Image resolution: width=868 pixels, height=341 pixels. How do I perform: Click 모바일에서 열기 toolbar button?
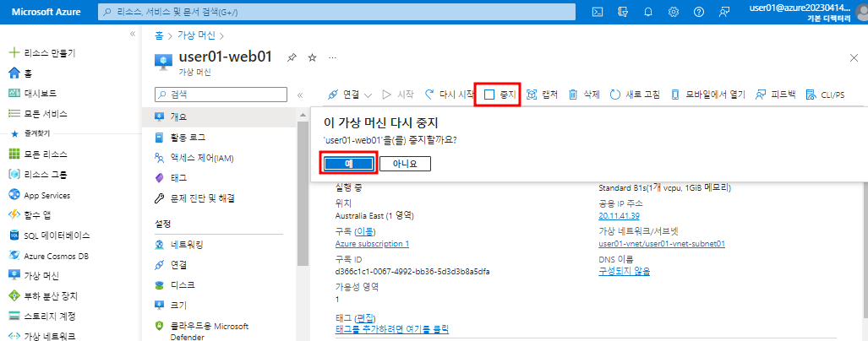coord(708,95)
